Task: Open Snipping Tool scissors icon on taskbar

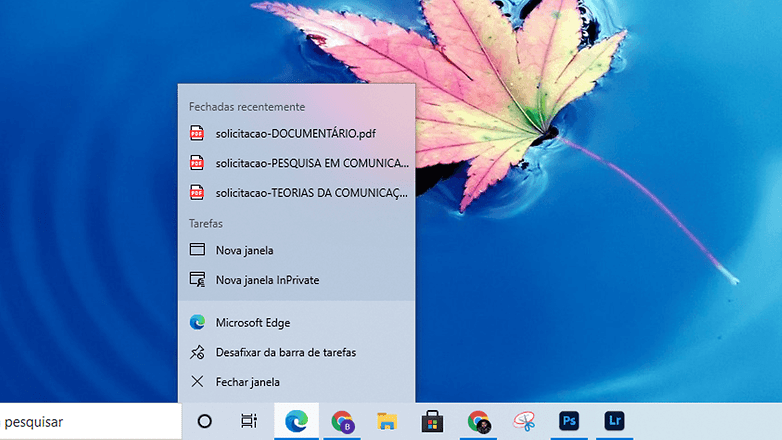Action: click(524, 422)
